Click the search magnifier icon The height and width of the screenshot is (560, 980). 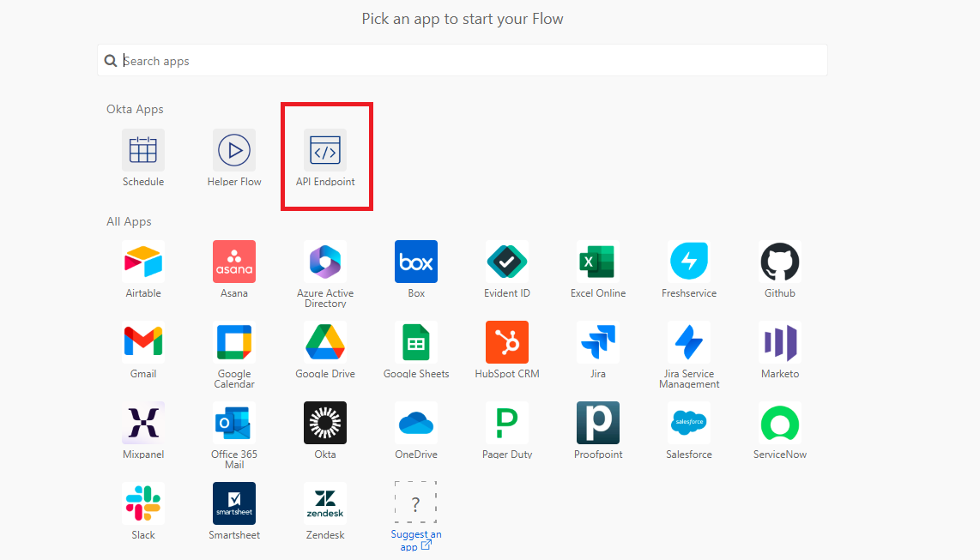point(111,61)
